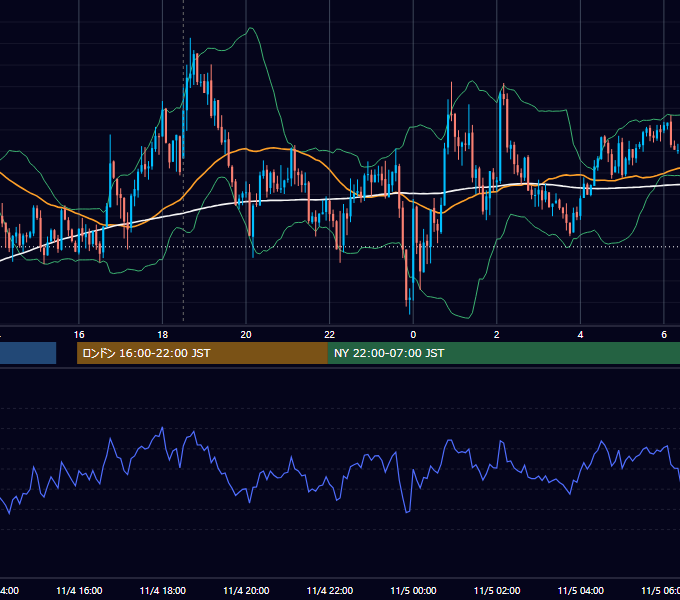Screen dimensions: 680x600
Task: Click the 11/4 16:00 date label
Action: (79, 591)
